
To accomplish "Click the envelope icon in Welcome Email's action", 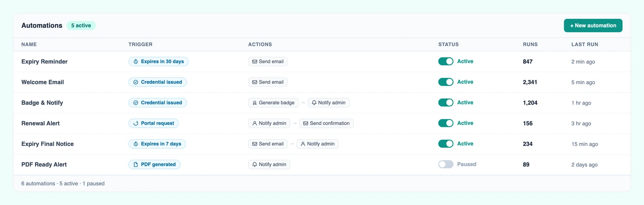I will point(254,82).
